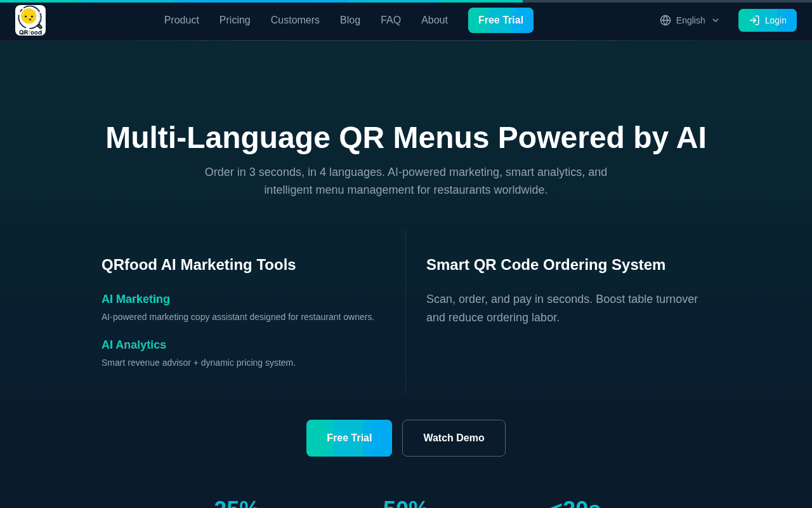This screenshot has width=812, height=508.
Task: Expand the English language dropdown chevron
Action: [x=716, y=20]
